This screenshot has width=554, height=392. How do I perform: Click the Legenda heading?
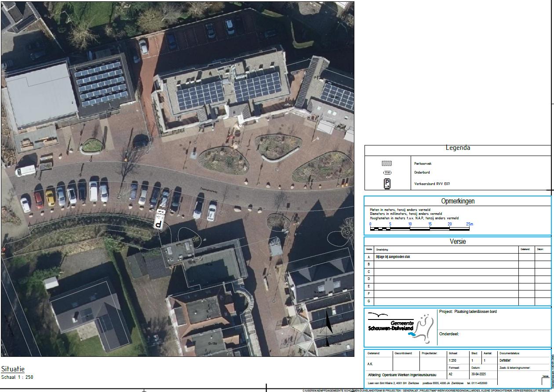click(458, 148)
